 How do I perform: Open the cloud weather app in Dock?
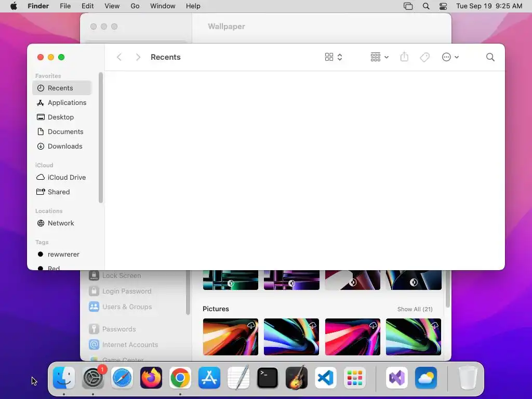(x=426, y=378)
